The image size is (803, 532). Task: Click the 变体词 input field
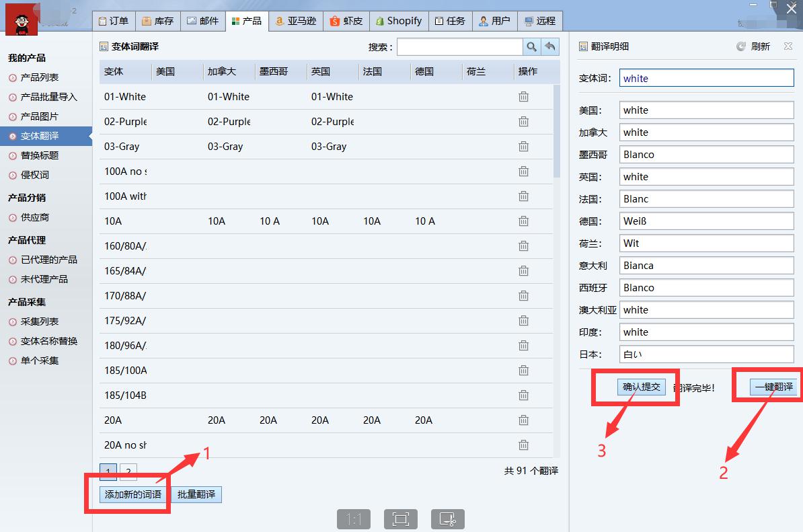(x=706, y=78)
